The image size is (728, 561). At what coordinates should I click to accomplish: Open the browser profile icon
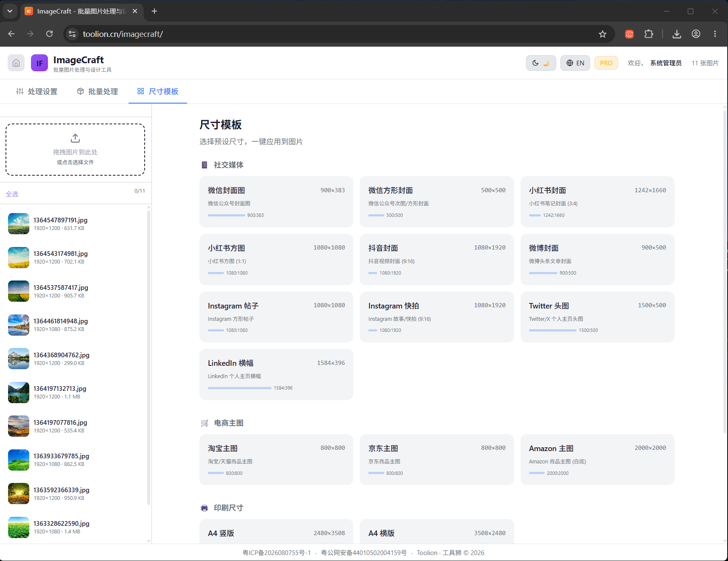click(696, 34)
